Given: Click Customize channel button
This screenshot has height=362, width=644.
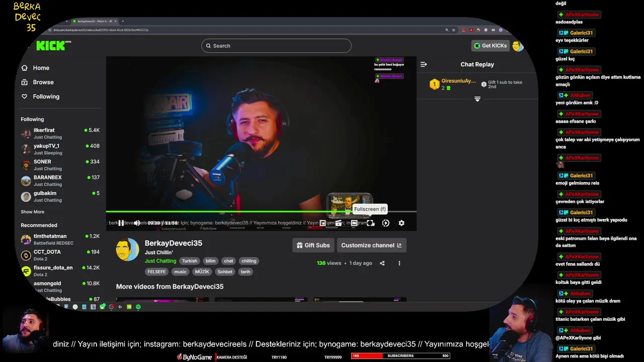Looking at the screenshot, I should tap(371, 245).
